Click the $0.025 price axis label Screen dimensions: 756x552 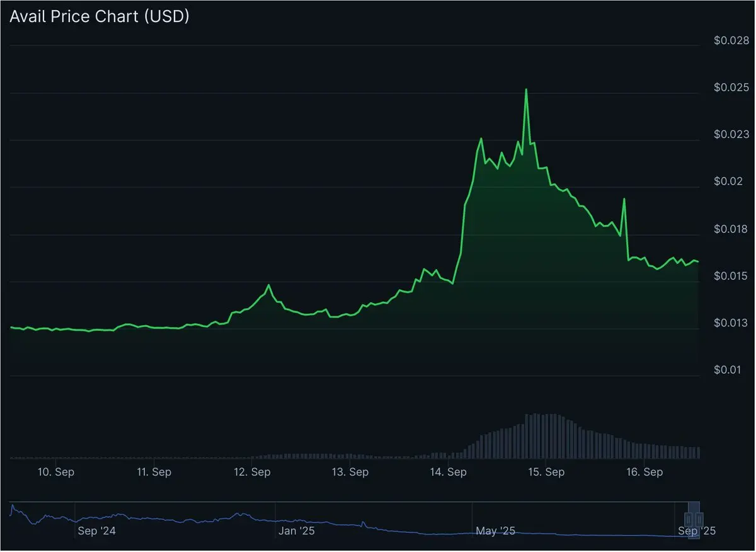[731, 88]
